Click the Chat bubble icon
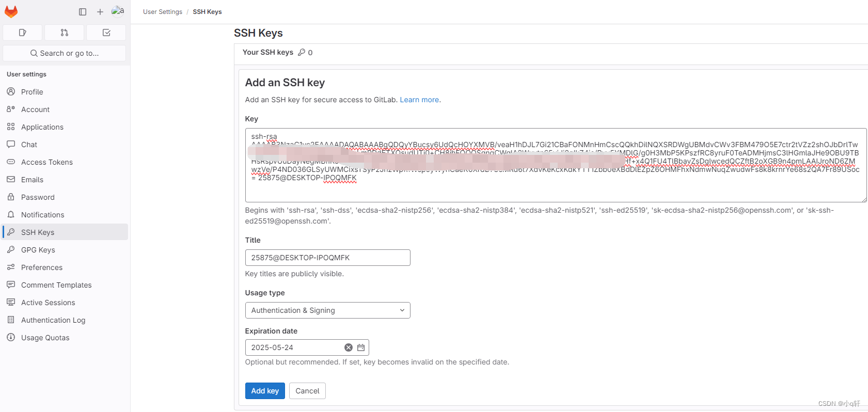The height and width of the screenshot is (412, 868). 11,144
